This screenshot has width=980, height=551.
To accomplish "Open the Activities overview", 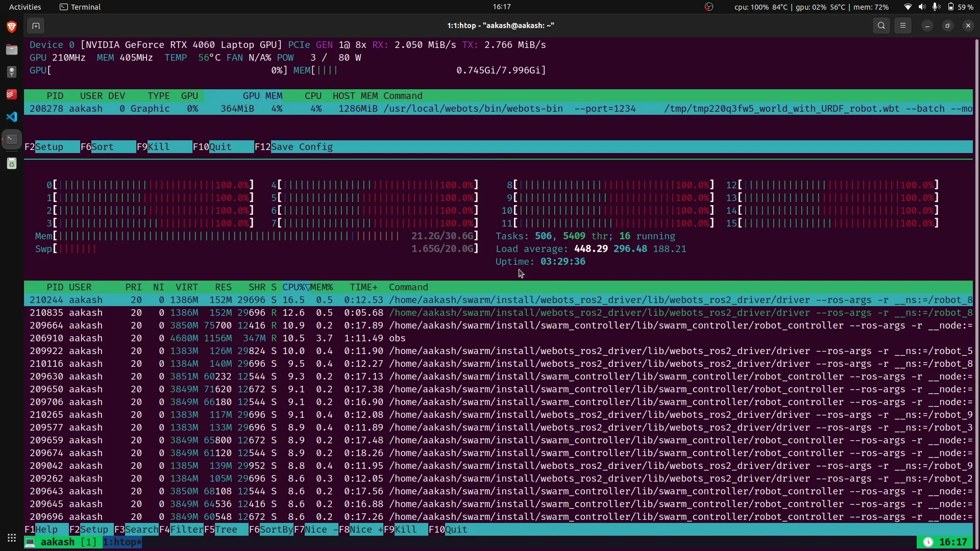I will pyautogui.click(x=25, y=7).
